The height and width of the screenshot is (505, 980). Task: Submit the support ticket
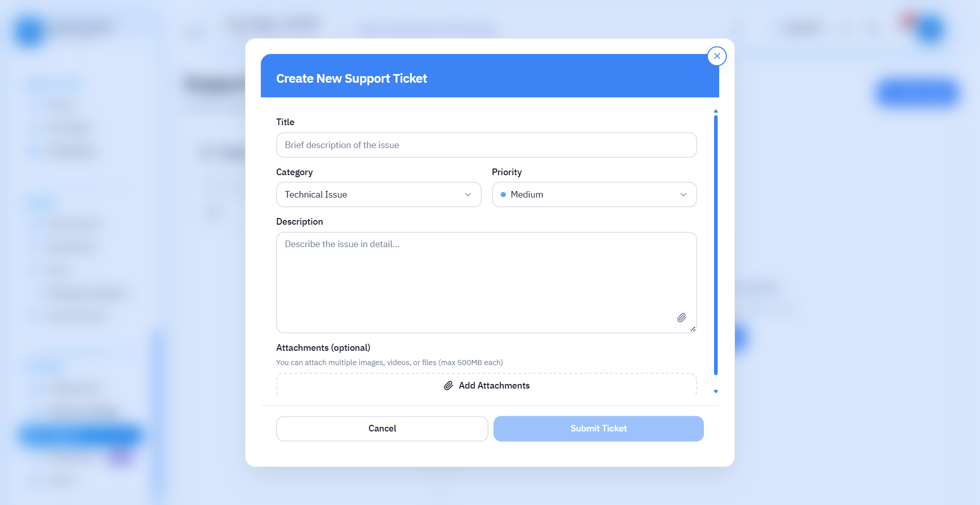pos(598,428)
